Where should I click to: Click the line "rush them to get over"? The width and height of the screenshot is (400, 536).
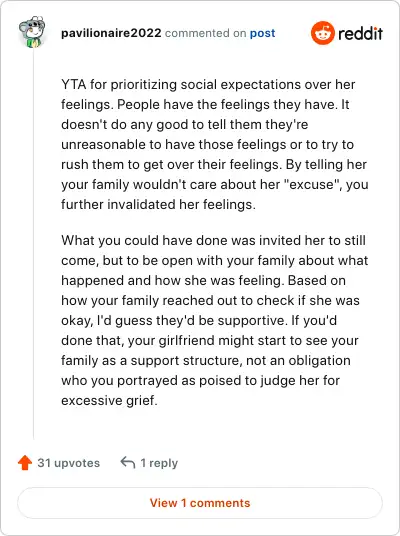(x=214, y=164)
